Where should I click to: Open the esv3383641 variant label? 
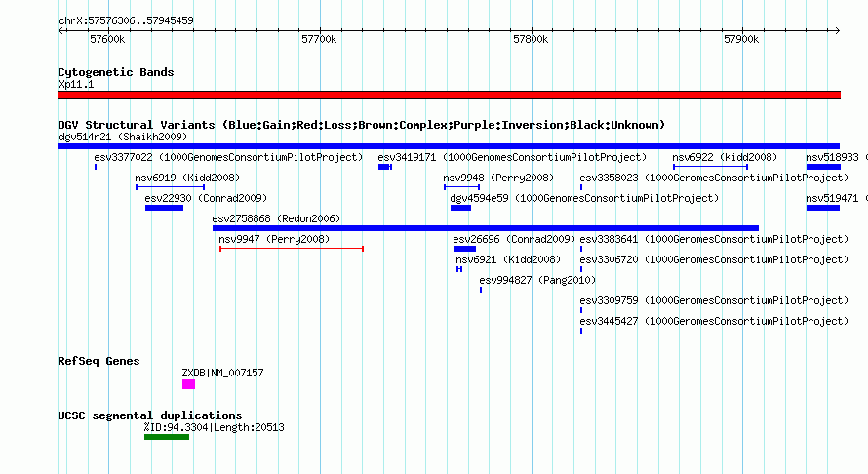tap(714, 239)
